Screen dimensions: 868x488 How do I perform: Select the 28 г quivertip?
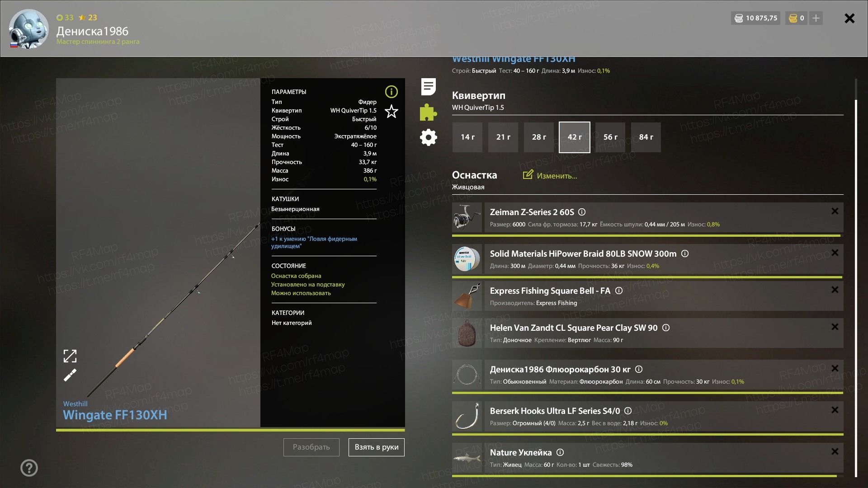[539, 137]
